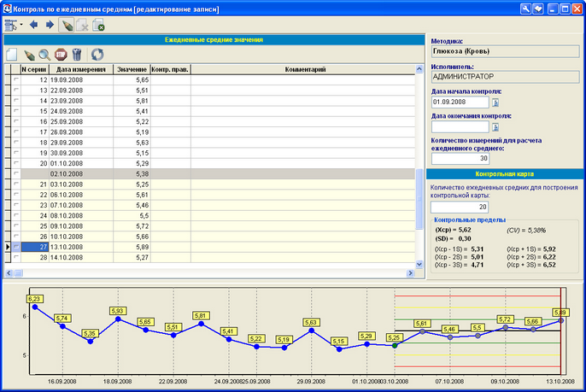
Task: Click daily means count field showing 20
Action: click(x=460, y=207)
